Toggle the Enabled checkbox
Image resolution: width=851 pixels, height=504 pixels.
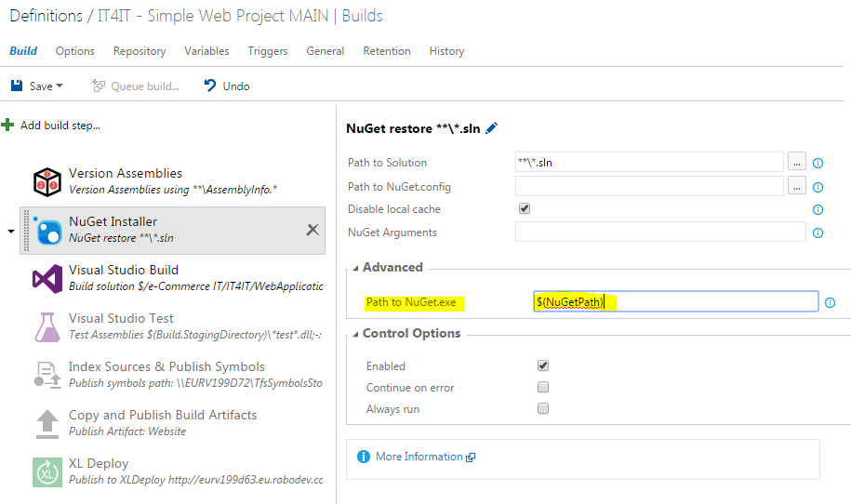point(543,365)
